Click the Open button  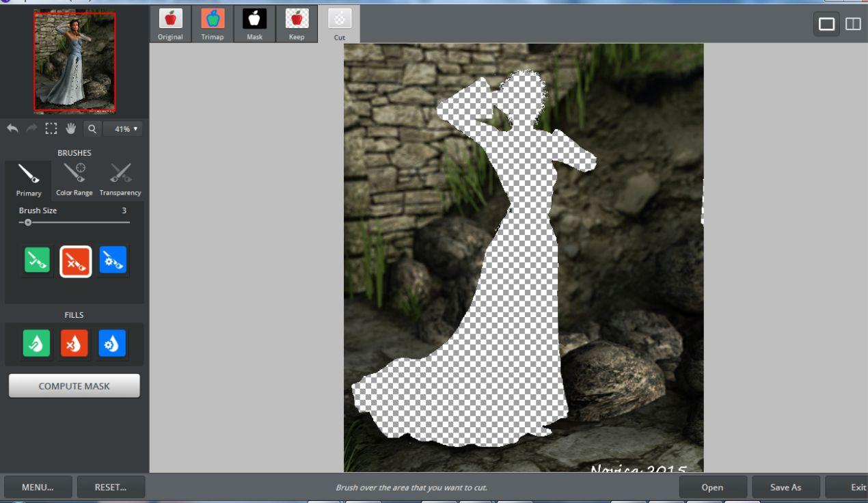tap(712, 487)
